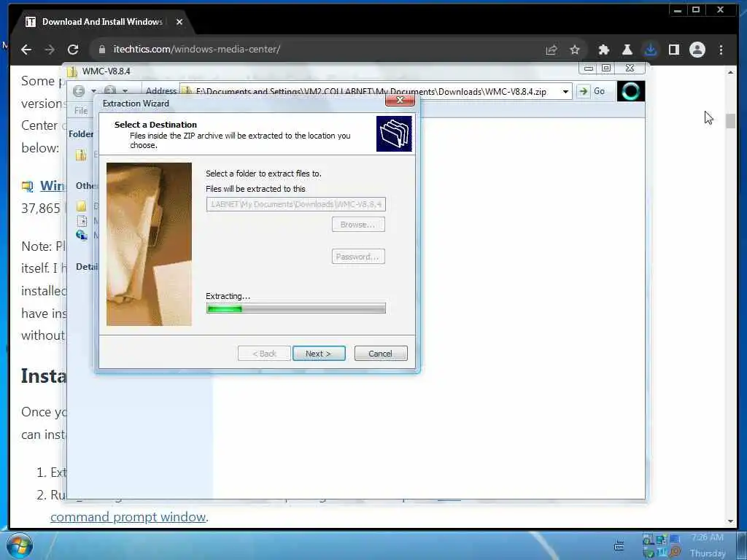Click the itechtics.com address bar
The height and width of the screenshot is (560, 747).
pos(314,49)
